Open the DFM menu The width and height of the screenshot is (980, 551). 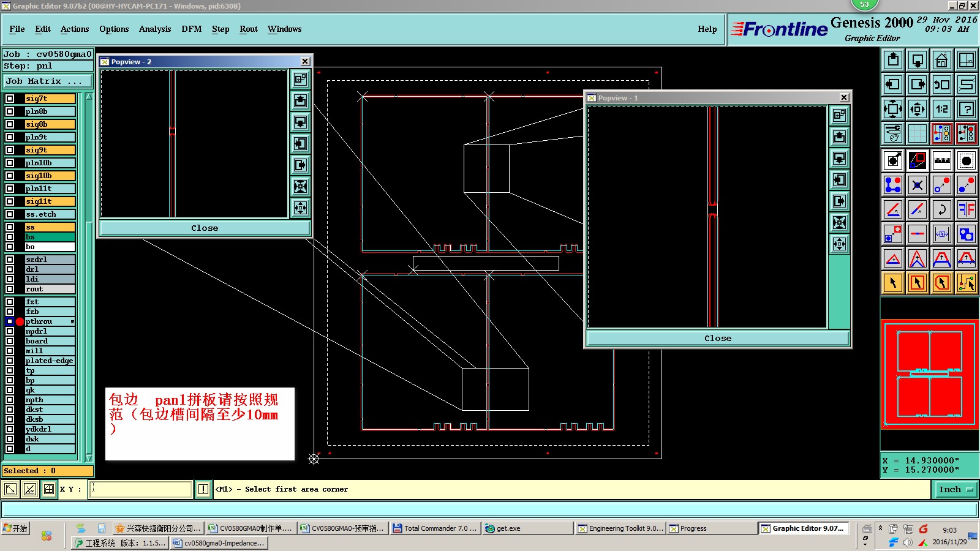[x=192, y=29]
